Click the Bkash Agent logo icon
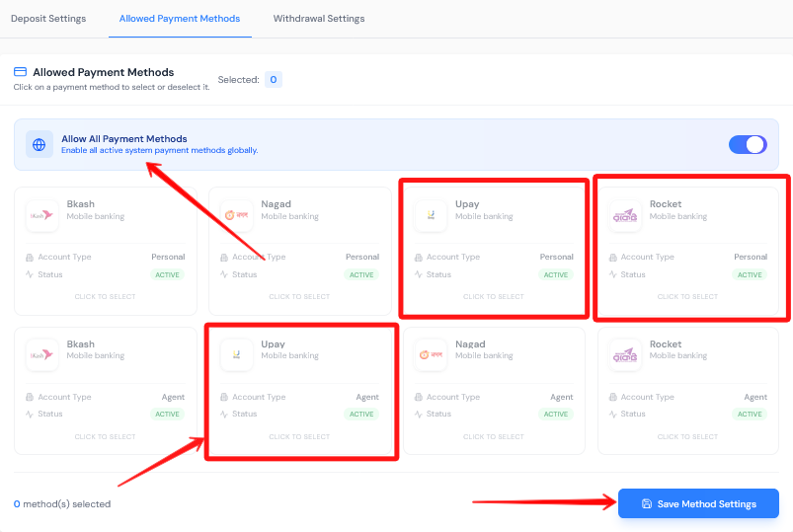The width and height of the screenshot is (793, 532). point(41,354)
